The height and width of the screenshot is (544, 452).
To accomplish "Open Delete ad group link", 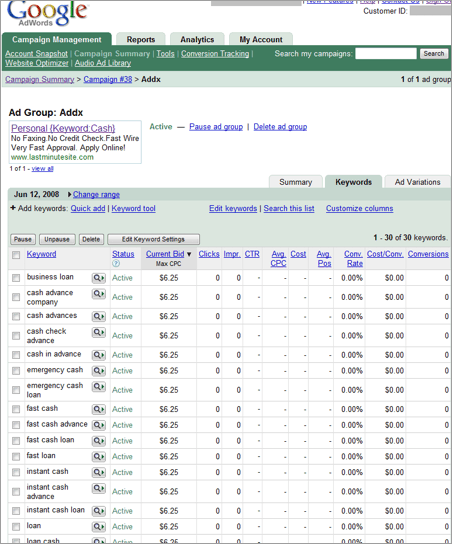I will point(280,127).
